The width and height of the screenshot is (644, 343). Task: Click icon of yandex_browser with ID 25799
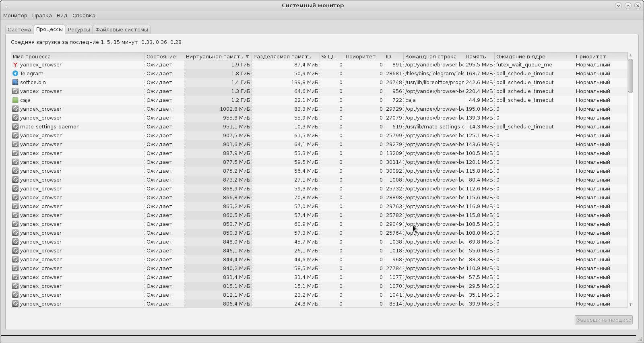click(x=15, y=136)
